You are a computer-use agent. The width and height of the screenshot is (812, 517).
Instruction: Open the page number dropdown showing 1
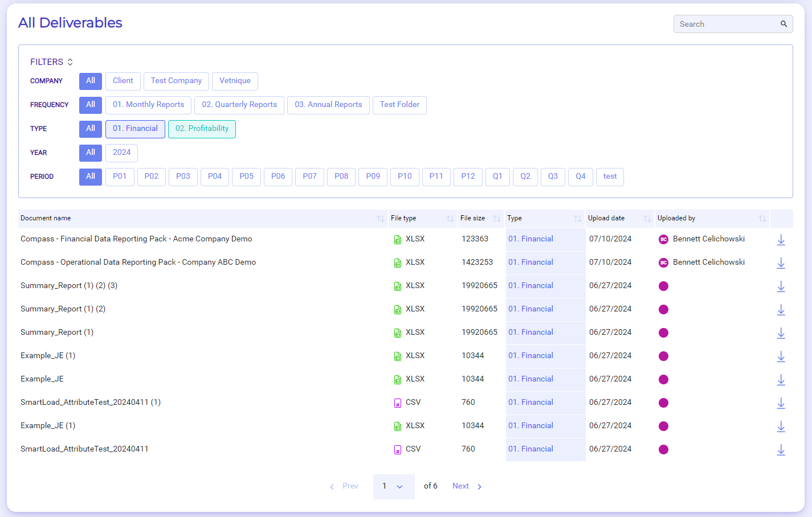pos(394,486)
